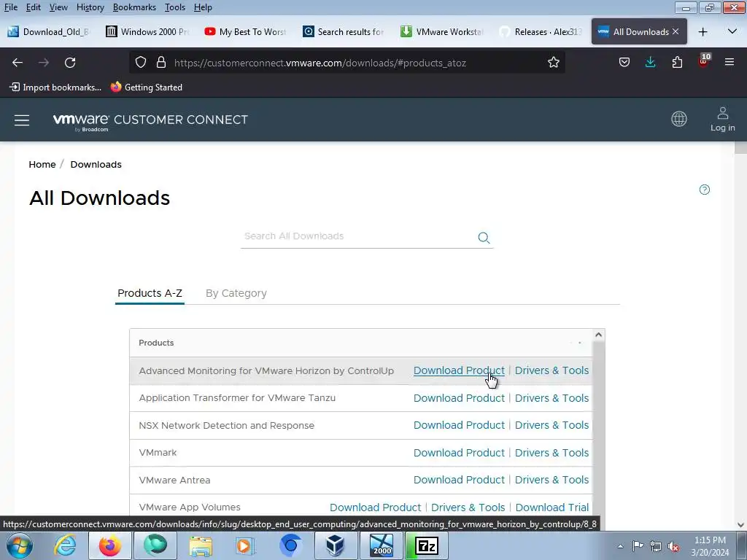Open the help question mark icon
This screenshot has height=560, width=747.
[x=705, y=190]
